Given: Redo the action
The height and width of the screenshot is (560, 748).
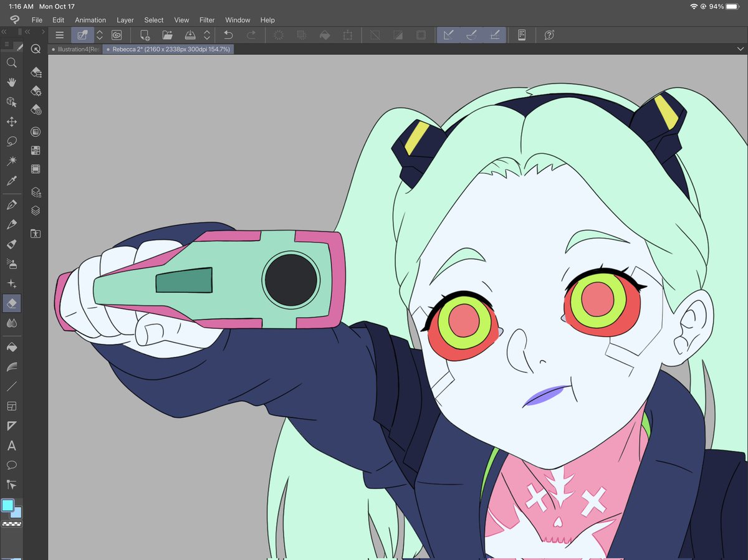Looking at the screenshot, I should point(251,36).
